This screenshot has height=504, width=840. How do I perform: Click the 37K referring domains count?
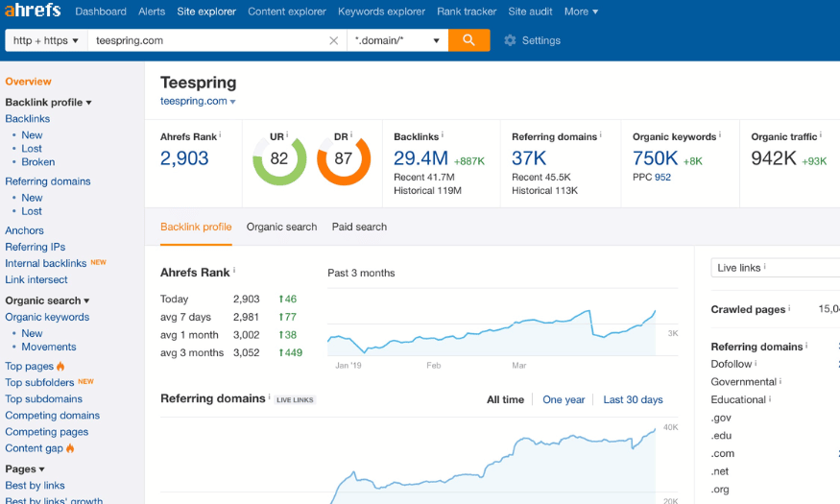coord(529,158)
